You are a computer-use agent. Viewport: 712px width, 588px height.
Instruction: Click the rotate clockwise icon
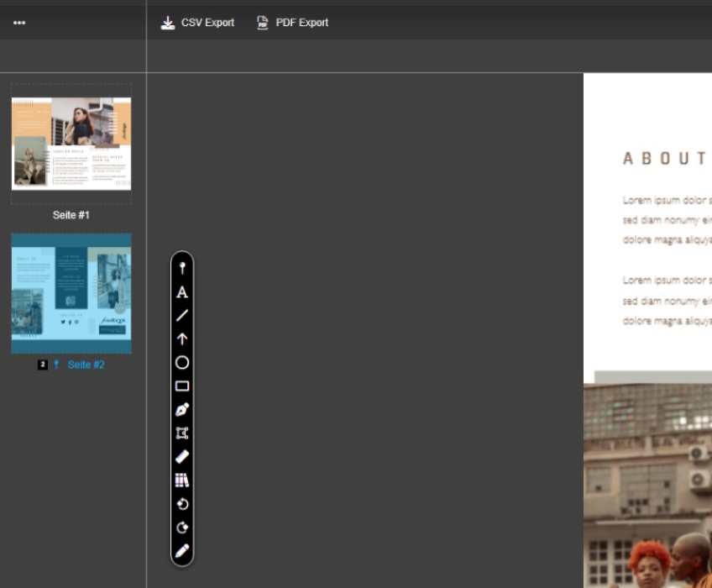point(182,528)
